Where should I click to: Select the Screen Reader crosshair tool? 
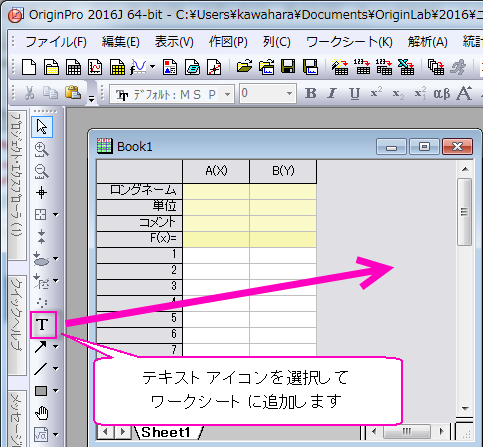coord(41,193)
